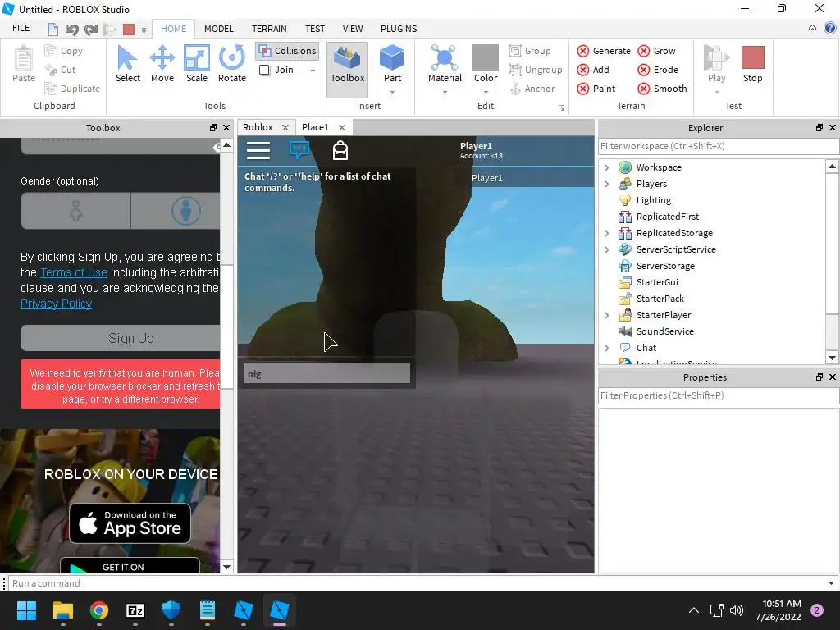
Task: Open the Color dropdown arrow
Action: pyautogui.click(x=486, y=92)
